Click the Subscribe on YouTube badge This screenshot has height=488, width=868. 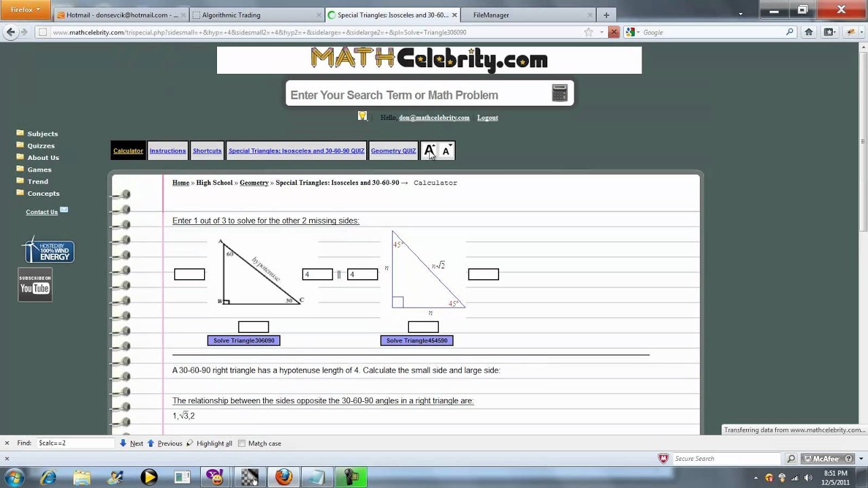tap(35, 285)
